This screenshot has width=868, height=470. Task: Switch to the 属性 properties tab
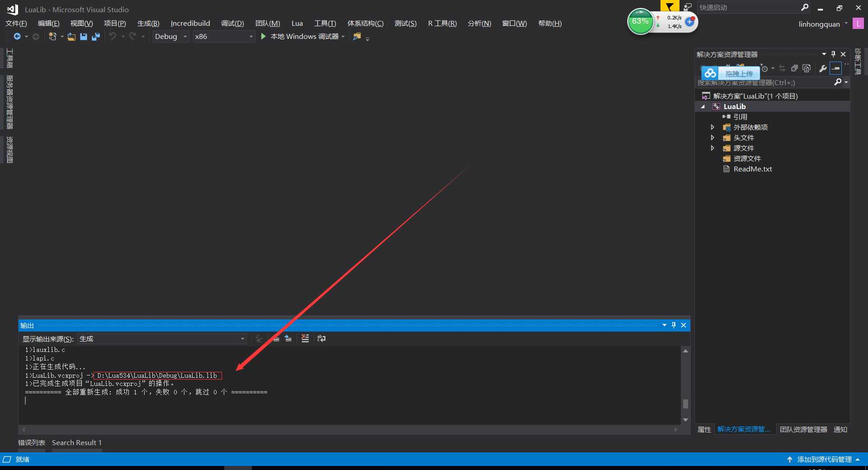point(704,429)
